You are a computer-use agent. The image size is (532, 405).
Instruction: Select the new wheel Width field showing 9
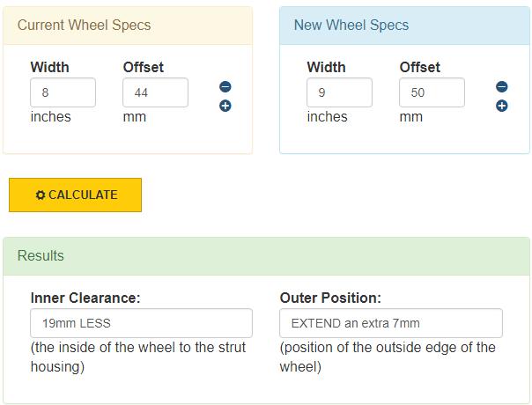[340, 92]
